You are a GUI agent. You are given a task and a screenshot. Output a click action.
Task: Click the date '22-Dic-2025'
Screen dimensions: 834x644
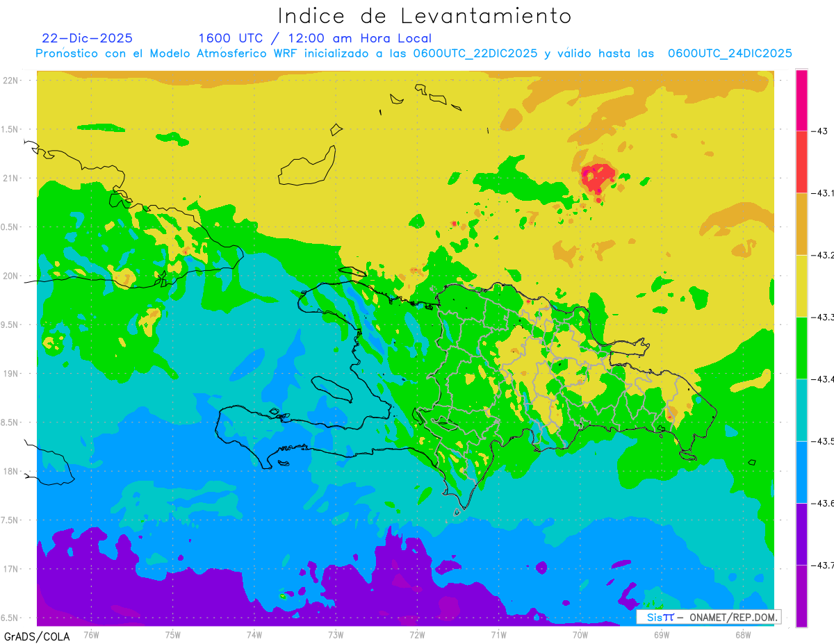coord(87,38)
